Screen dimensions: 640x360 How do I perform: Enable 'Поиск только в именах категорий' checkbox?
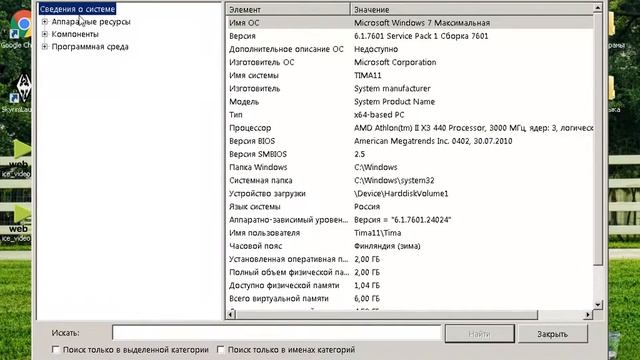pos(220,349)
